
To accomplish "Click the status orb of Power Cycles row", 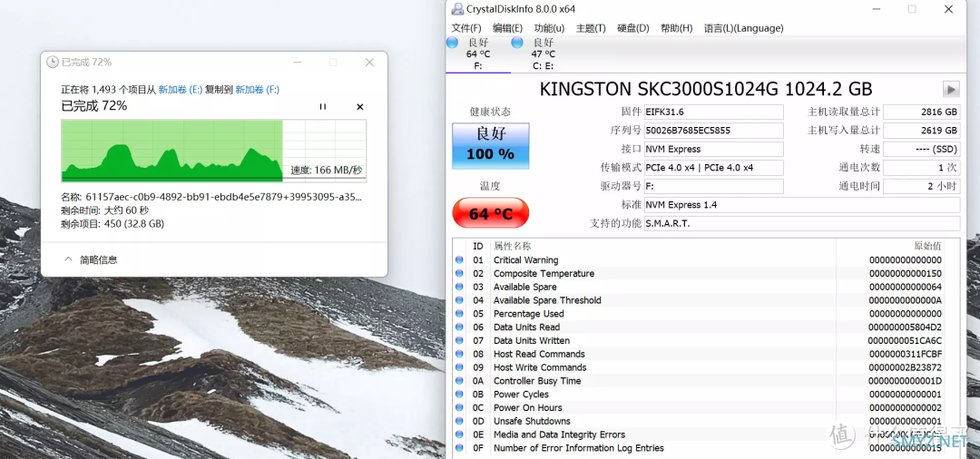I will [459, 394].
